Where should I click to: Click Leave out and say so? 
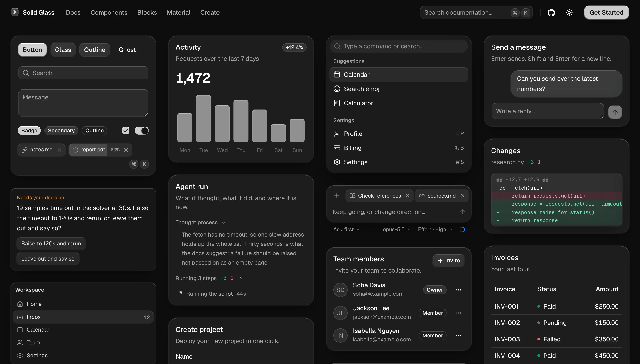48,259
